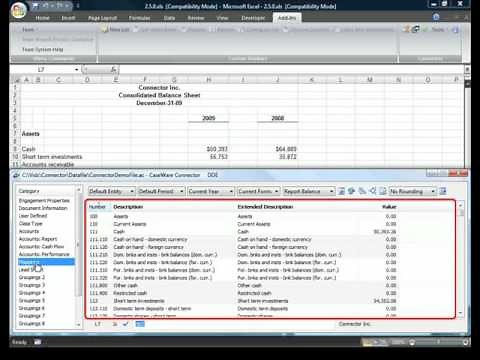Select Accounts: Report category

(38, 239)
